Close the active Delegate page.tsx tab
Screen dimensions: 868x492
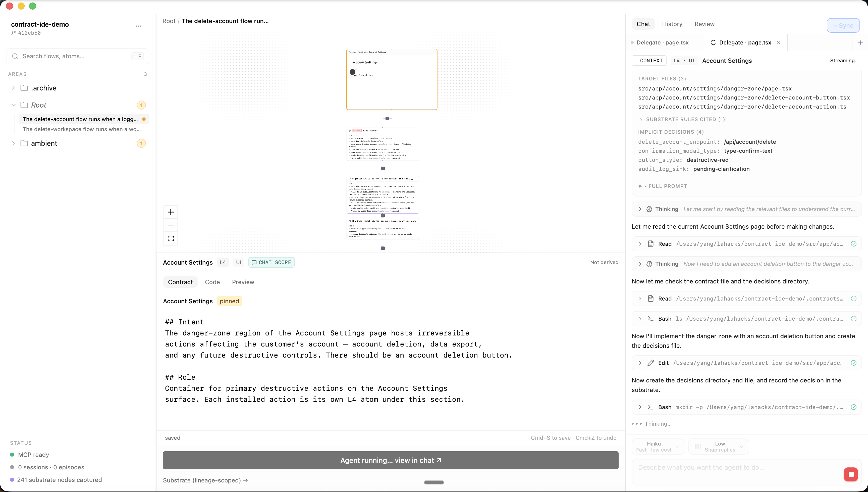[779, 42]
